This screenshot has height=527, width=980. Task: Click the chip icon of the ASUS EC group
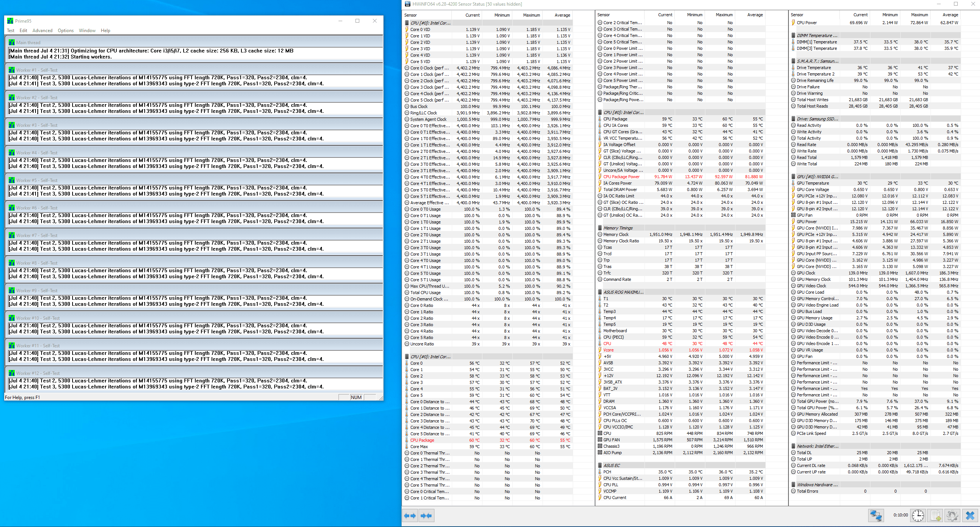(x=600, y=465)
